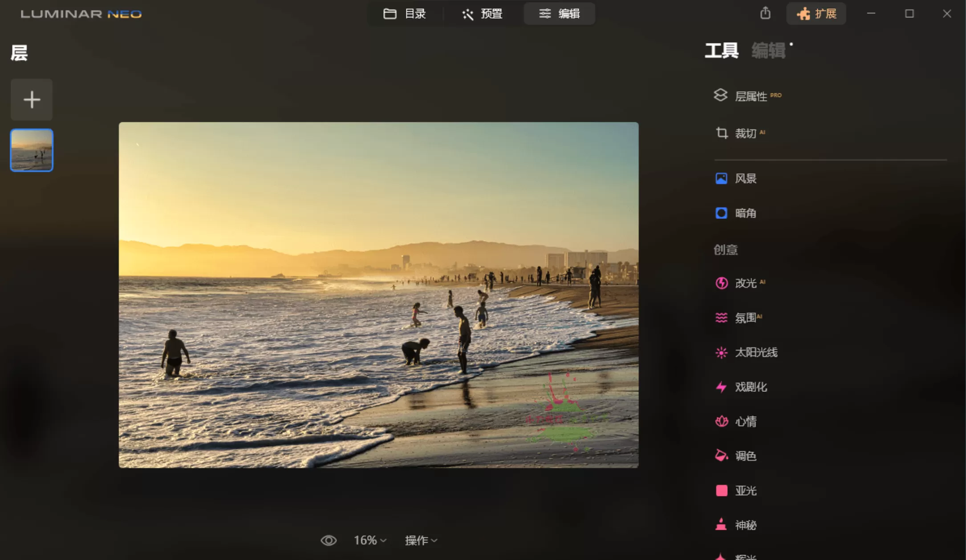Click the Extensions (扩展) button
This screenshot has width=966, height=560.
pyautogui.click(x=816, y=14)
